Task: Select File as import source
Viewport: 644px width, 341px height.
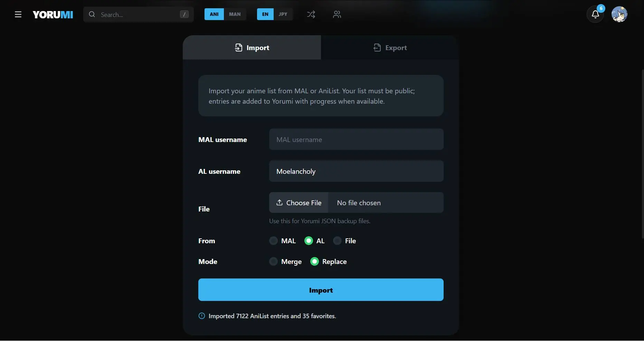Action: click(337, 241)
